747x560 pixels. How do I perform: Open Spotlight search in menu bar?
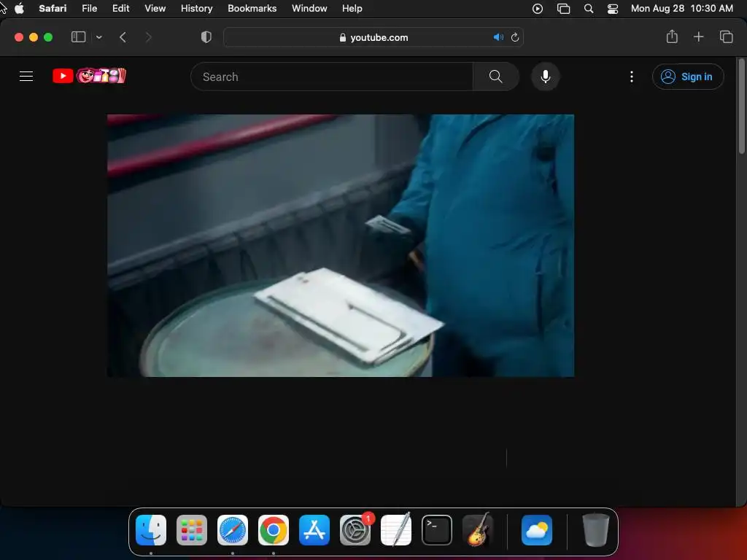(589, 9)
